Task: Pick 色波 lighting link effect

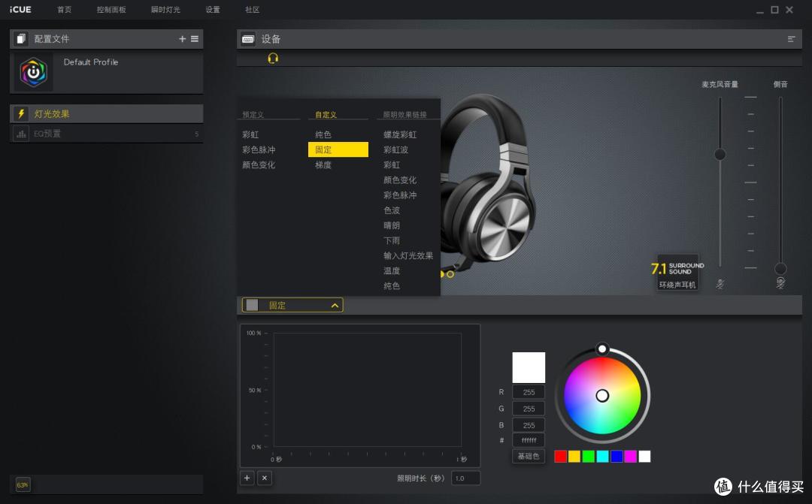Action: coord(392,210)
